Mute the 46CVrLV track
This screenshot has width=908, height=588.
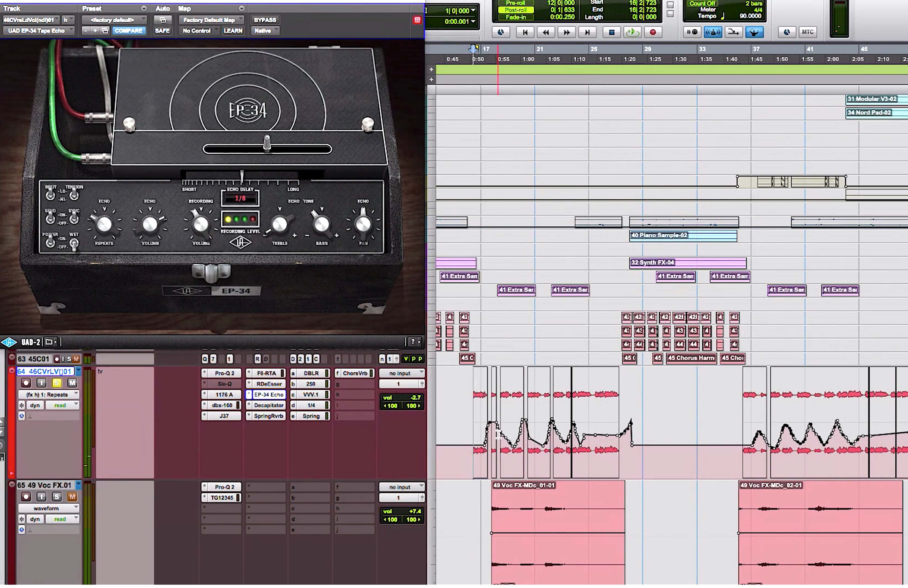coord(72,383)
